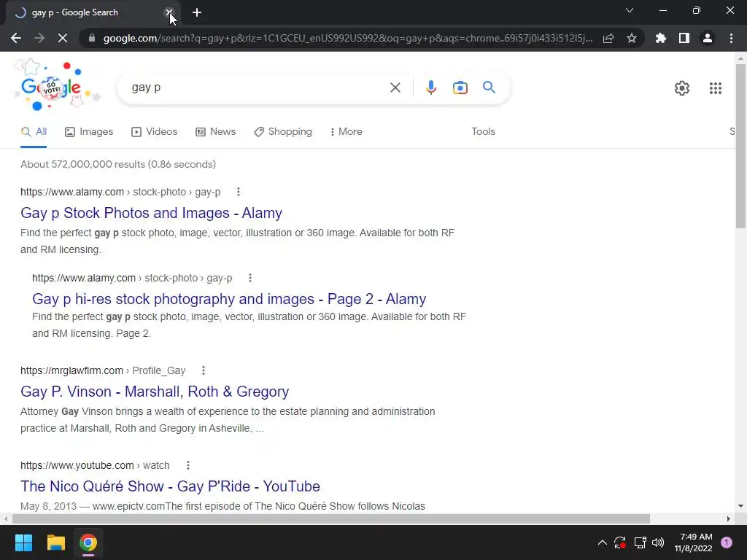The image size is (747, 560).
Task: Search by image camera icon
Action: click(460, 87)
